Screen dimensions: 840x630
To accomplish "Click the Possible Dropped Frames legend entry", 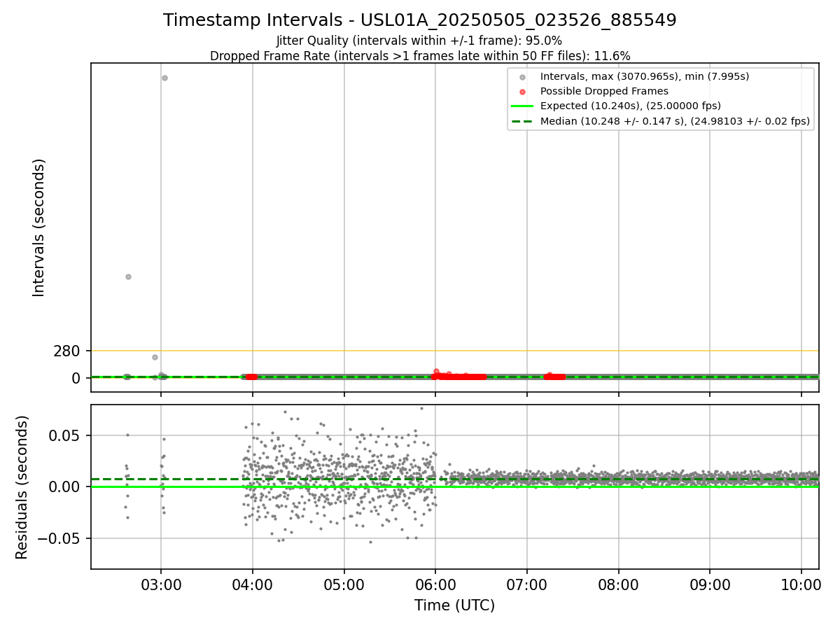I will tap(604, 91).
